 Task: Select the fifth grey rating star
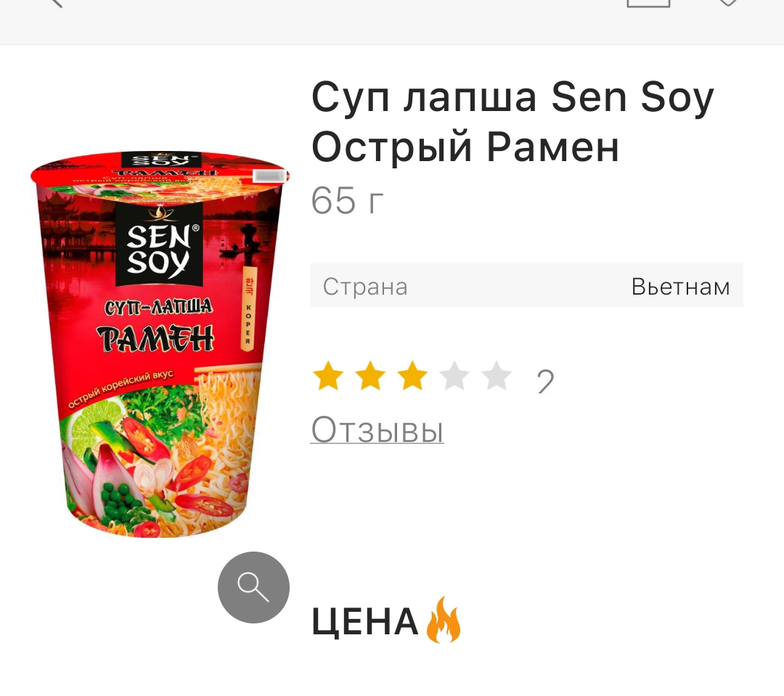(497, 375)
